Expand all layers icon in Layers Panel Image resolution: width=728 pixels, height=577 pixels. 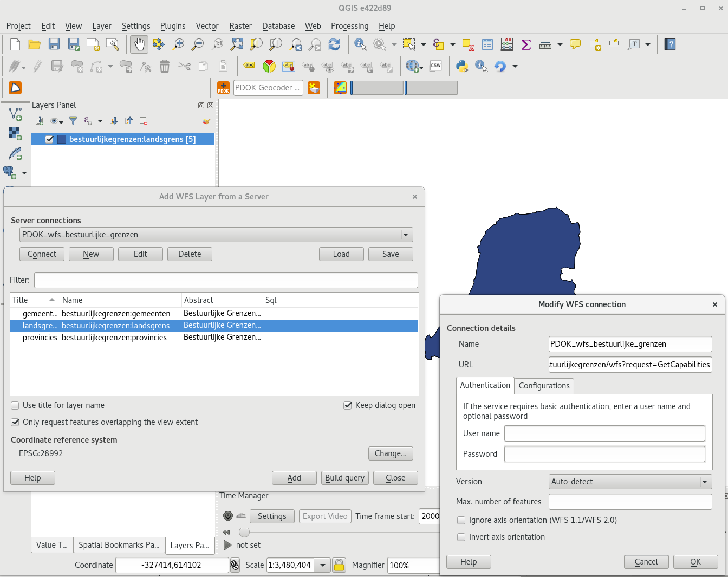click(113, 121)
